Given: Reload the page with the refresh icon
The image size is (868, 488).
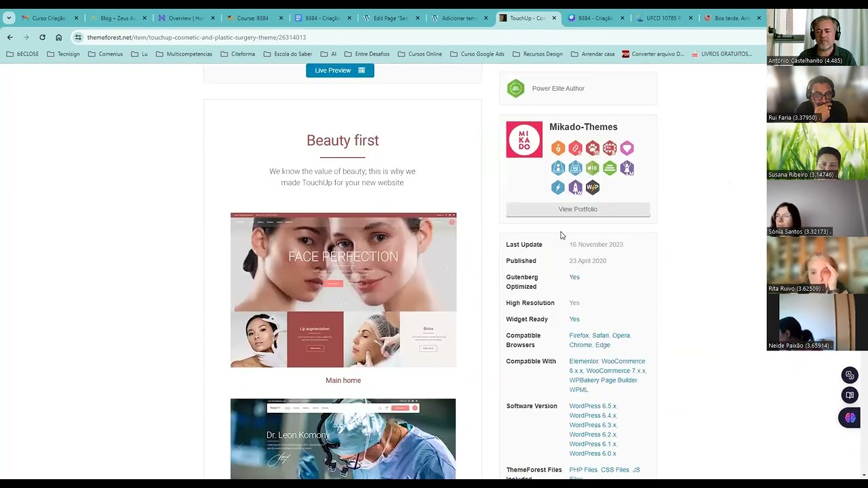Looking at the screenshot, I should 42,37.
